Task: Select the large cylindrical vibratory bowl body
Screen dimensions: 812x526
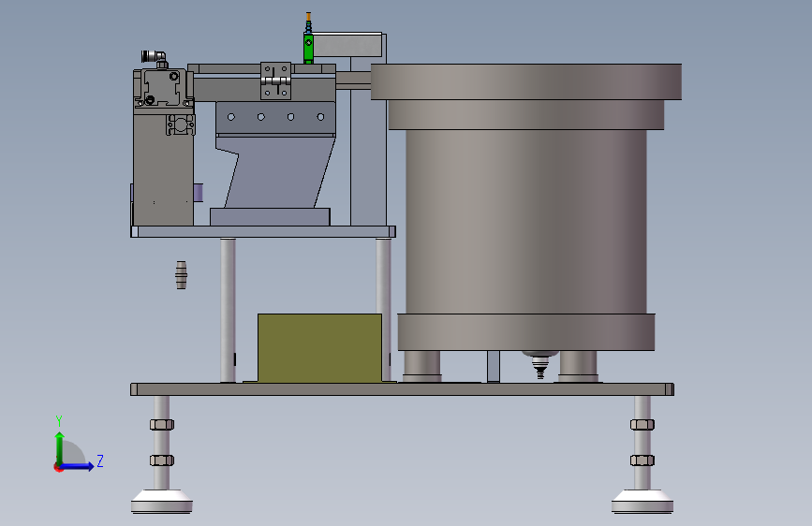Action: coord(526,222)
